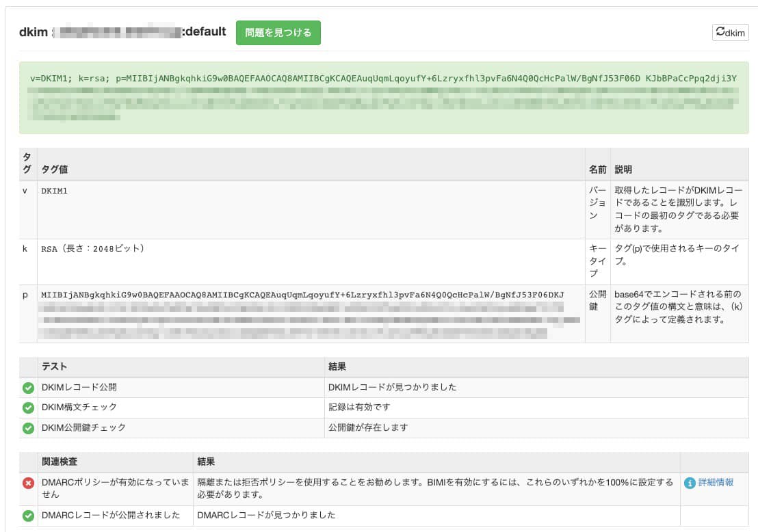Click the green check icon for DKIMレコード公開
This screenshot has width=758, height=532.
click(x=28, y=388)
